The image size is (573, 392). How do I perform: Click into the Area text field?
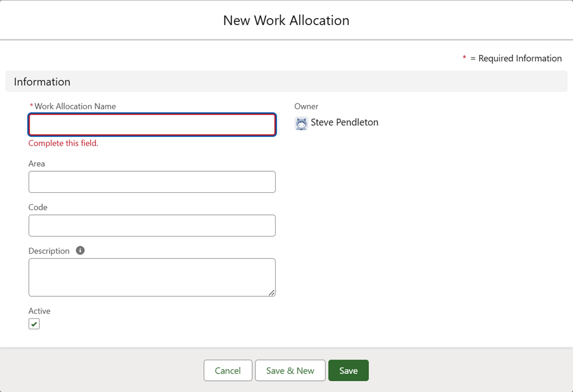(152, 182)
